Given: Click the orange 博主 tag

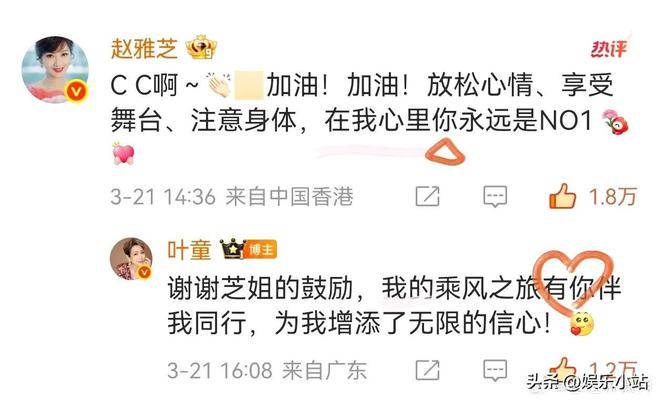Looking at the screenshot, I should tap(261, 250).
